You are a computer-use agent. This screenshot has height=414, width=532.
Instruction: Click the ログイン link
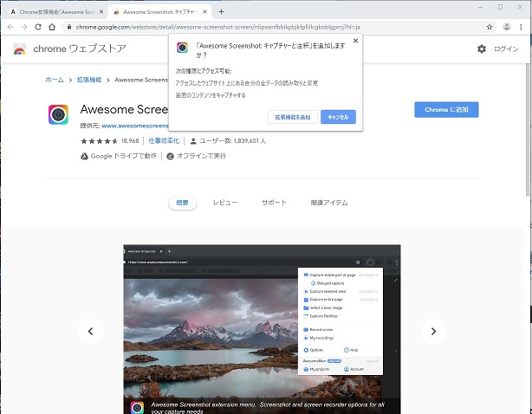pyautogui.click(x=506, y=49)
